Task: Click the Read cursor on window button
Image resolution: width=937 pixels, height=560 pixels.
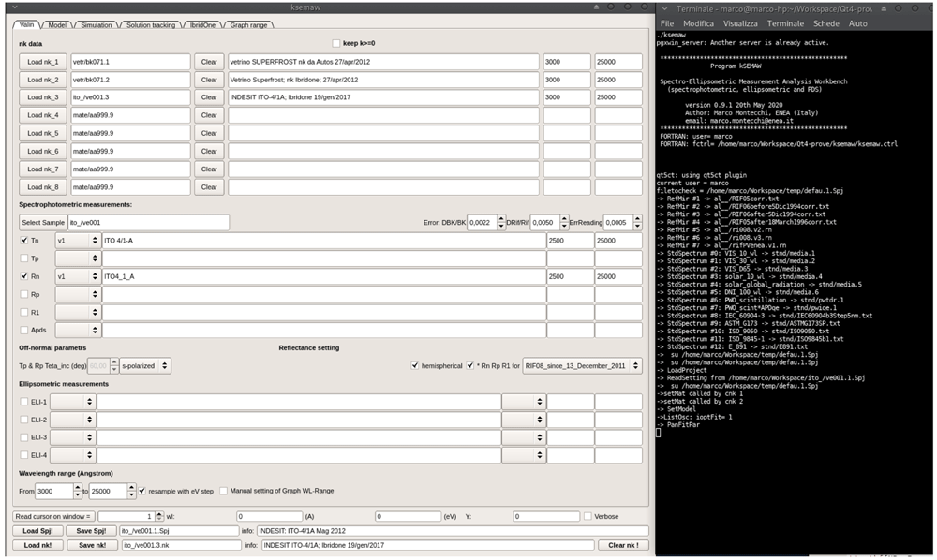Action: (53, 516)
